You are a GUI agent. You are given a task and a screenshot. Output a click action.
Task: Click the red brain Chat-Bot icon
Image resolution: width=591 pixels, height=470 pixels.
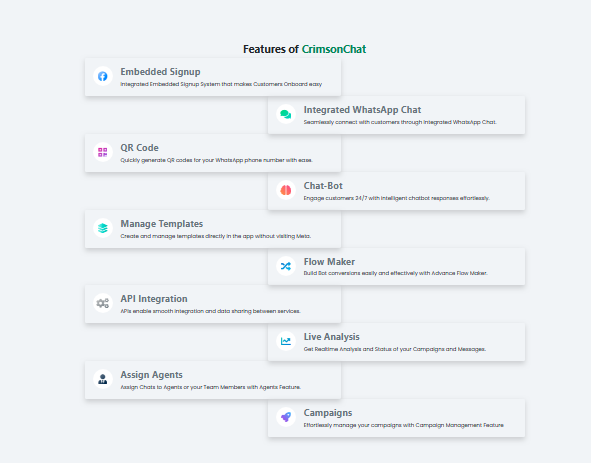point(286,190)
